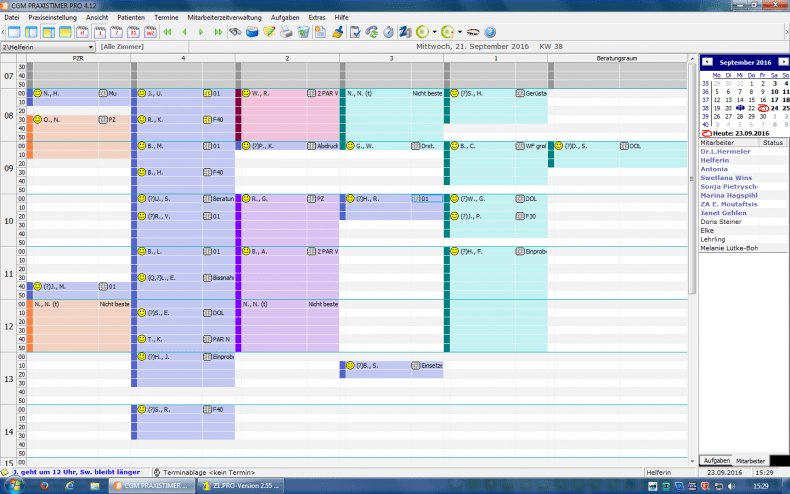The image size is (790, 494).
Task: Open the Hilfe menu
Action: (x=342, y=17)
